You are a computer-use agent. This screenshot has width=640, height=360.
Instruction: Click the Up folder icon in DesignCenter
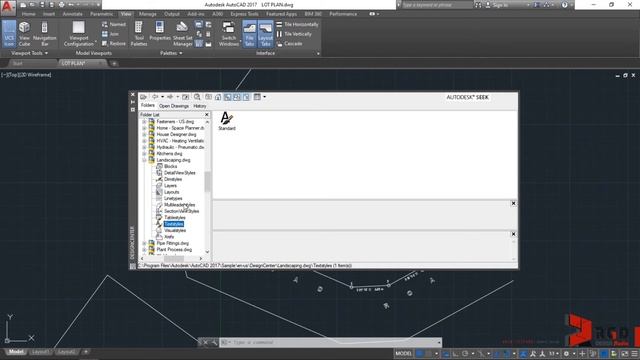[186, 97]
